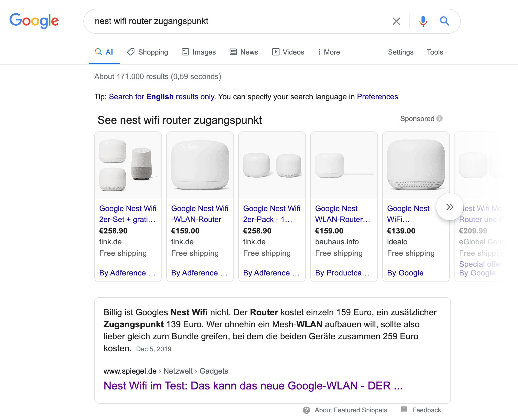Open 'Google Nest Wifi 2er-Set + grati…' product link
518x420 pixels.
click(128, 214)
